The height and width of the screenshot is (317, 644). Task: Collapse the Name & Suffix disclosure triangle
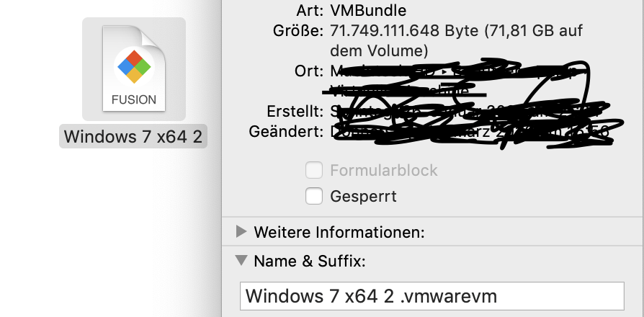[241, 261]
